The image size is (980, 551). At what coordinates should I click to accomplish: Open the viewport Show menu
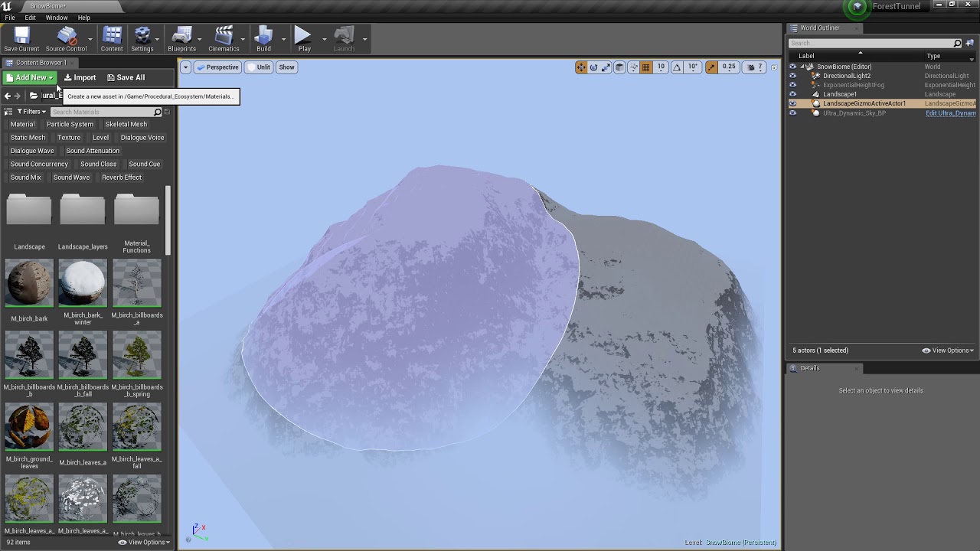pyautogui.click(x=286, y=67)
